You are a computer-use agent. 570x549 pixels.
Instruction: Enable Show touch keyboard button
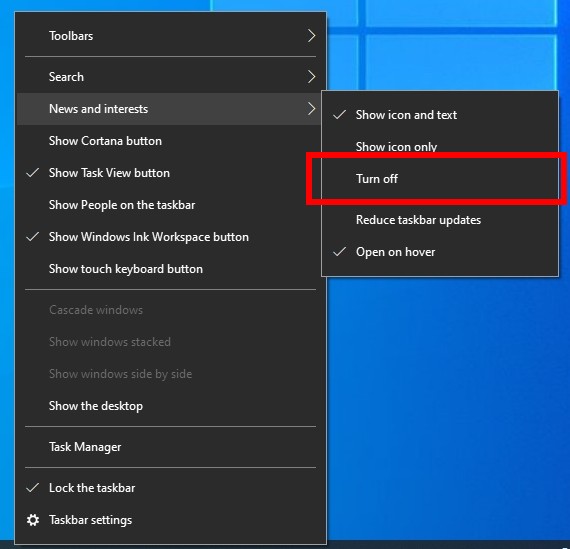[170, 269]
